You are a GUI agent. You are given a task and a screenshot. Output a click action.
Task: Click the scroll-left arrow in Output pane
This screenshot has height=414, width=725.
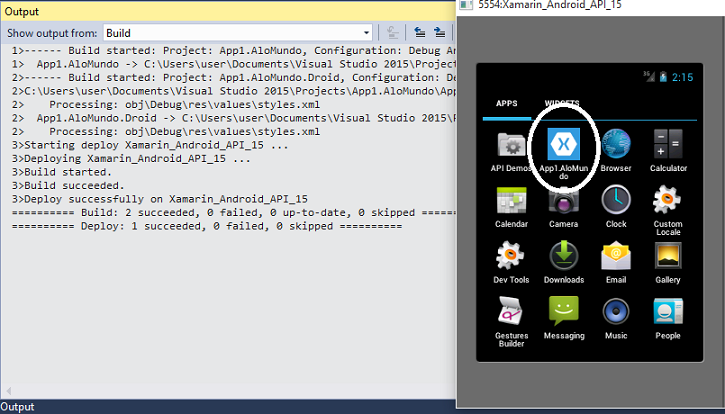click(9, 391)
